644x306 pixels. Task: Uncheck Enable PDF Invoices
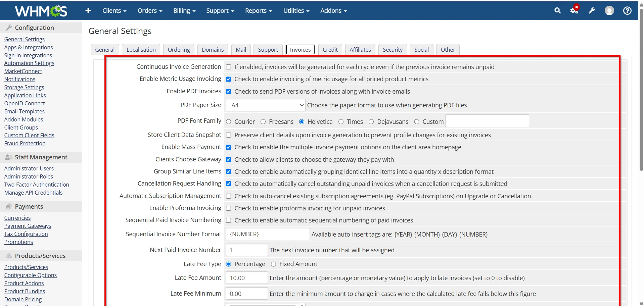coord(229,92)
